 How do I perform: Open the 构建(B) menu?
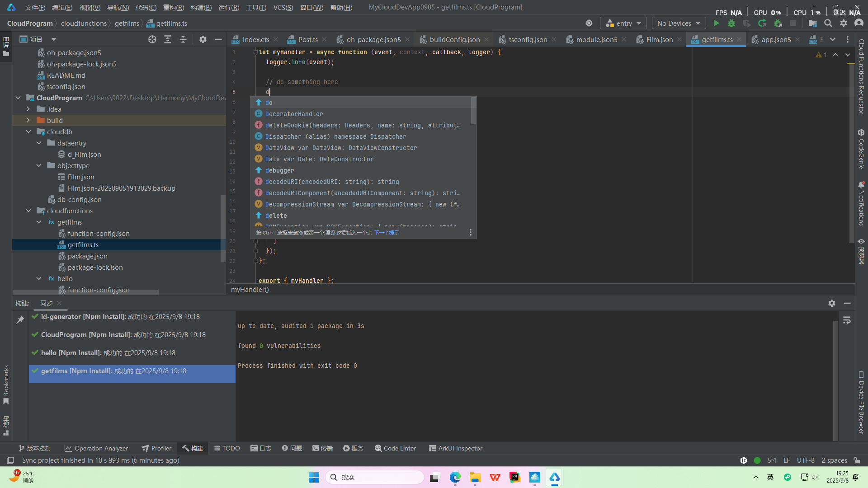pos(201,7)
